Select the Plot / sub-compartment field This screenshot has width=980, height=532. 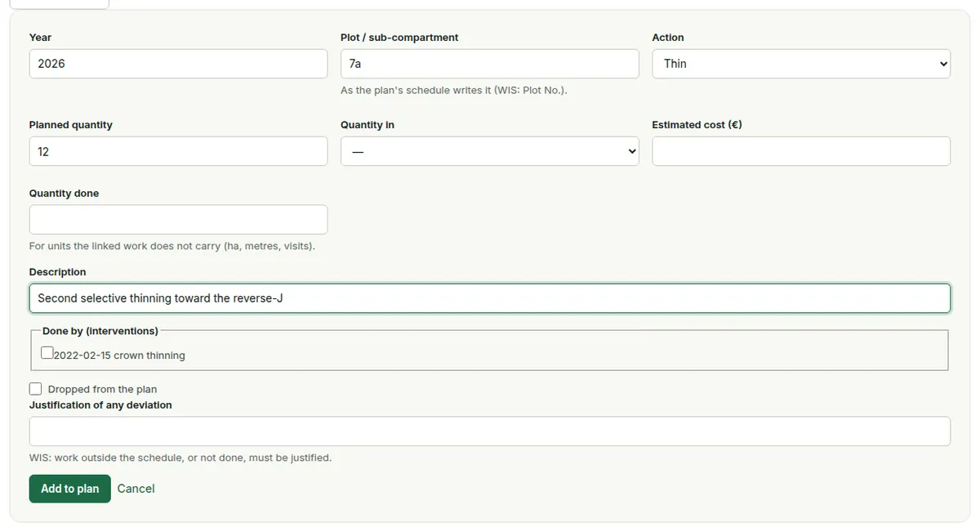click(490, 64)
